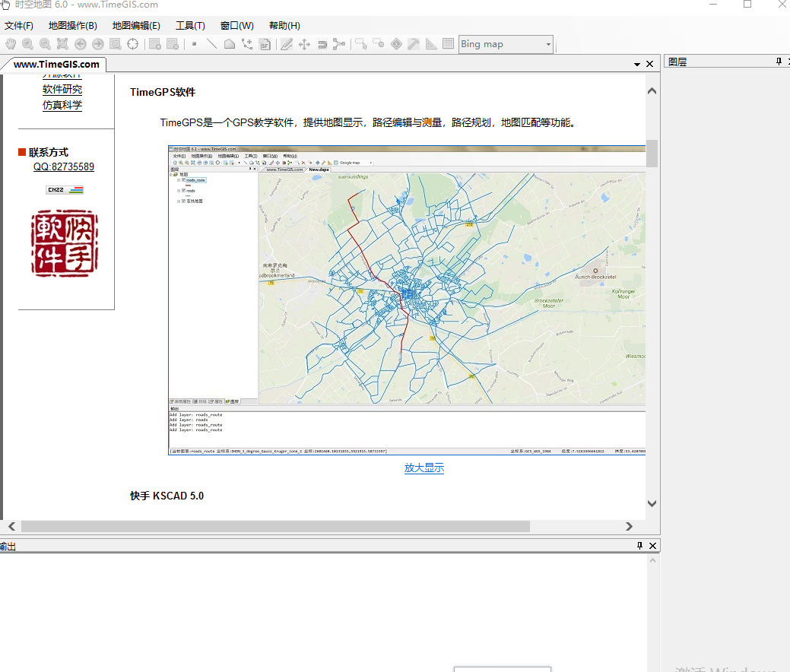
Task: Click the 放大显示 link
Action: coord(424,468)
